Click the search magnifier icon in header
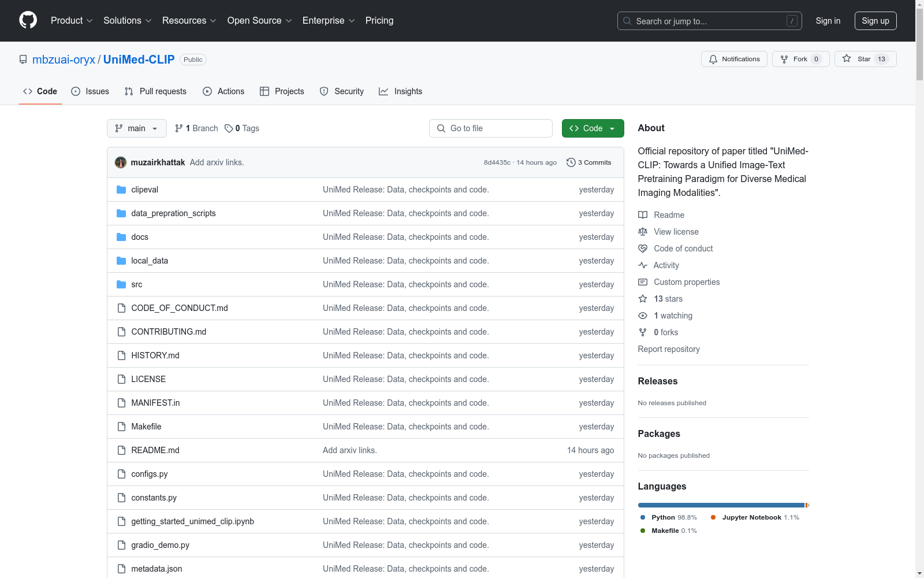The height and width of the screenshot is (578, 924). pyautogui.click(x=627, y=21)
